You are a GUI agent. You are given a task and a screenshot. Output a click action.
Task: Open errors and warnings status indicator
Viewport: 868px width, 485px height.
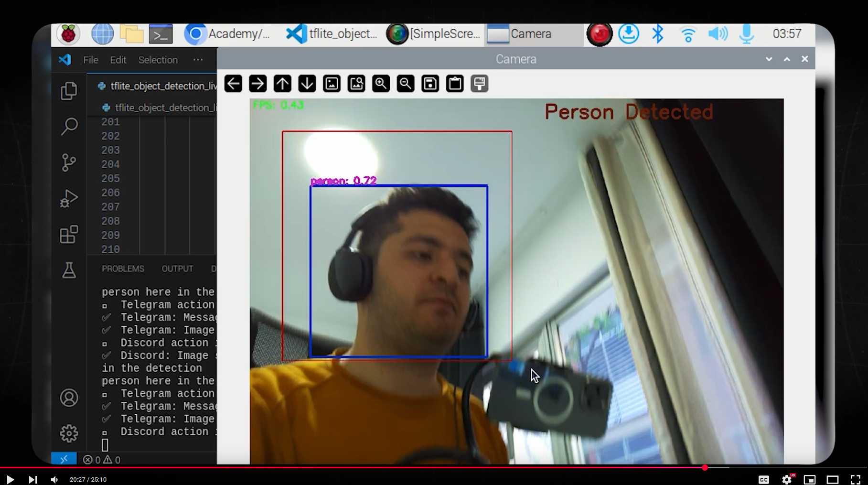point(102,460)
